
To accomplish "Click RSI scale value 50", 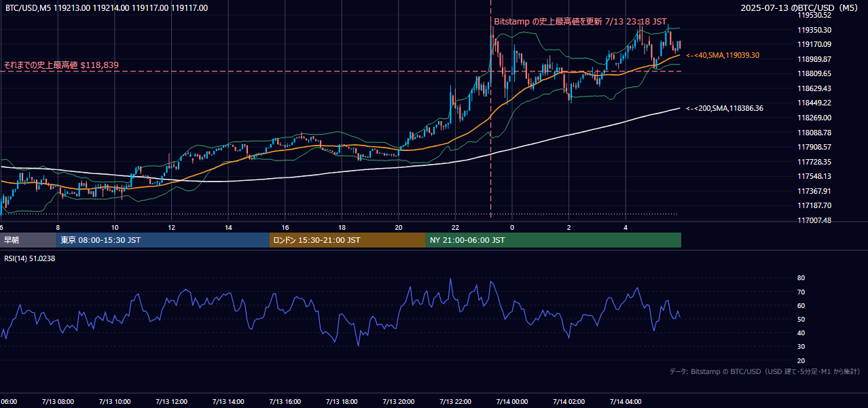I will click(801, 319).
